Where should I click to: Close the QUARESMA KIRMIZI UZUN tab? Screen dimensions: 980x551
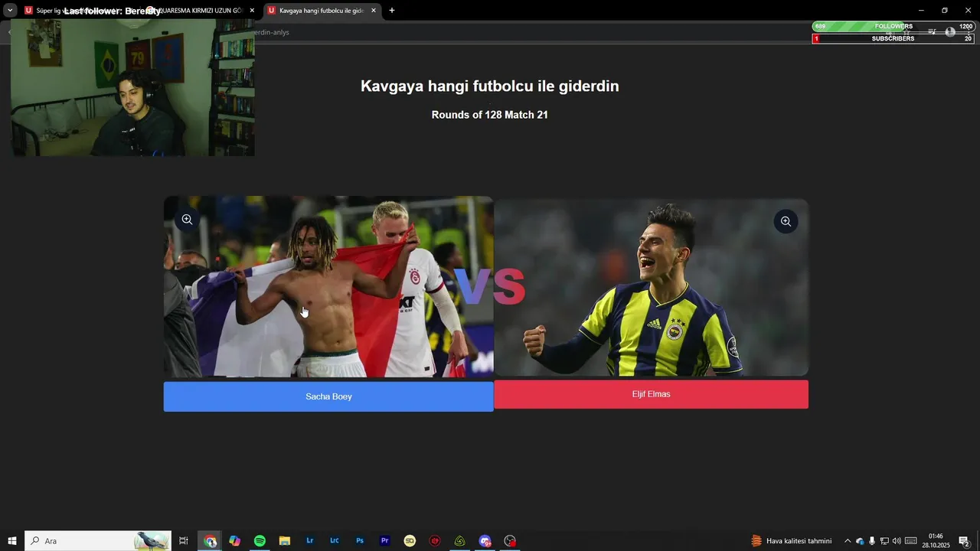[x=252, y=11]
